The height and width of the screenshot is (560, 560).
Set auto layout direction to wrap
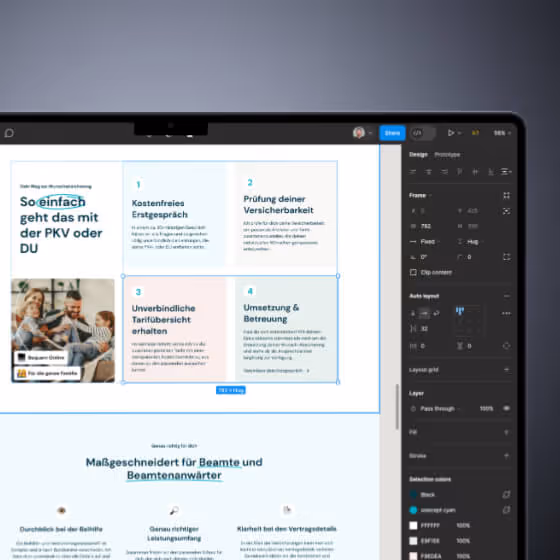436,313
